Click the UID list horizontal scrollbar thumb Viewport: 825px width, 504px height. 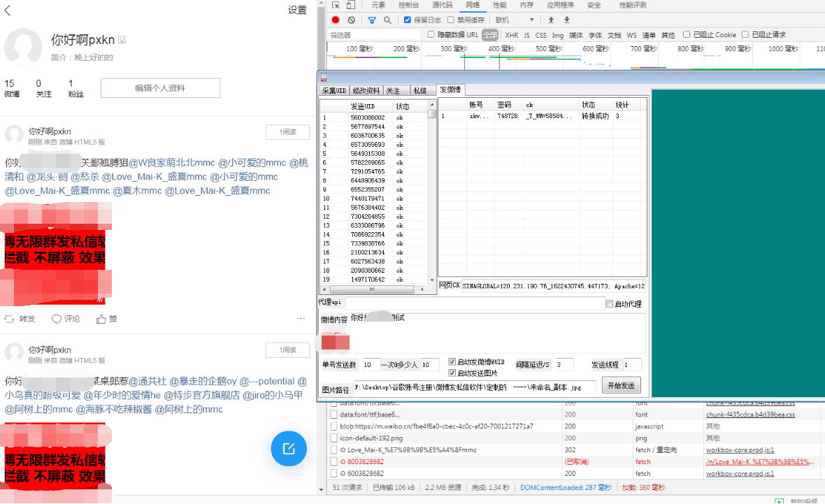click(x=371, y=289)
